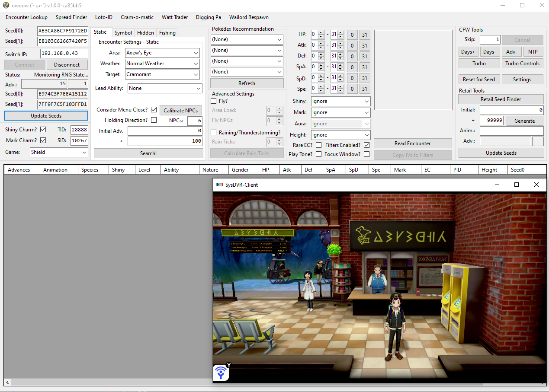Screen dimensions: 549x392
Task: Open the Target dropdown showing Cramorant
Action: [x=162, y=74]
